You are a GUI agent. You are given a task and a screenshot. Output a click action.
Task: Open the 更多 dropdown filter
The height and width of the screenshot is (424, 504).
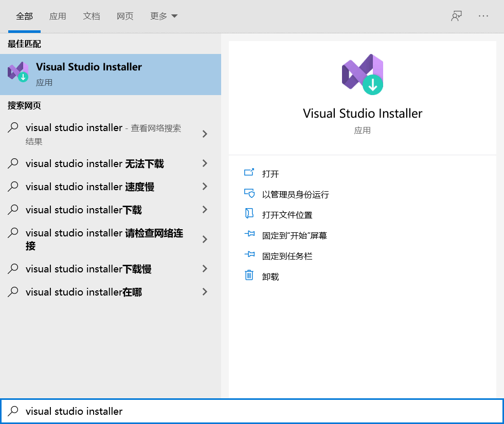point(164,16)
